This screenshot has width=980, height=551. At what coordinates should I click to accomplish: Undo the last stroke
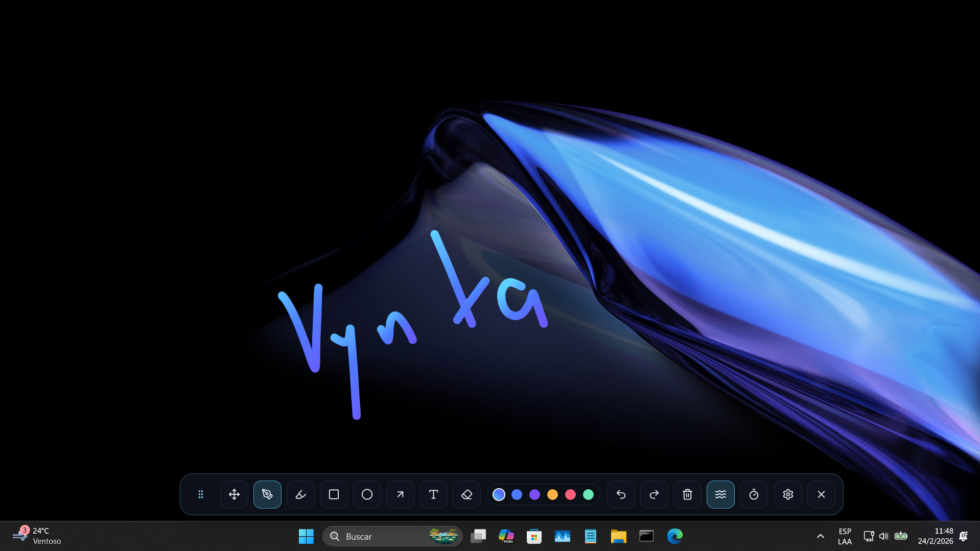[x=621, y=494]
